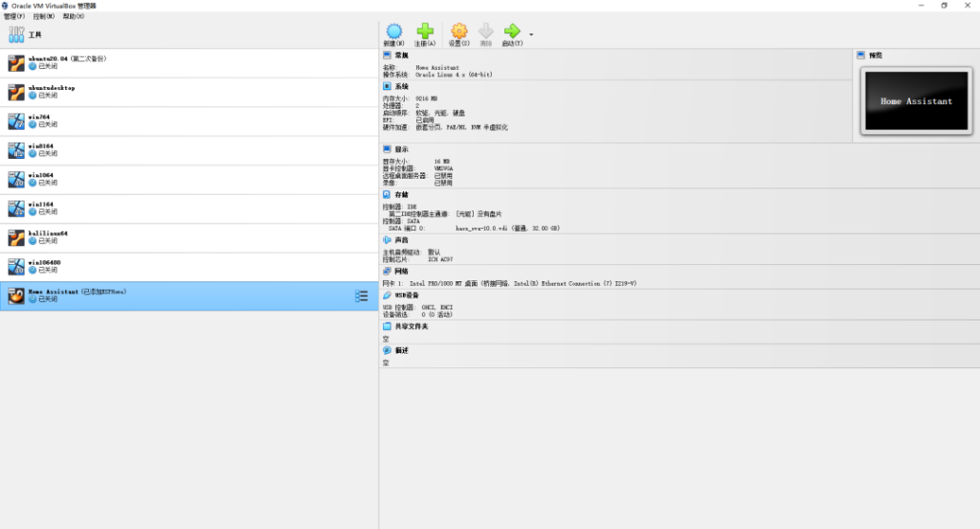
Task: Select the win764 virtual machine
Action: coord(189,121)
